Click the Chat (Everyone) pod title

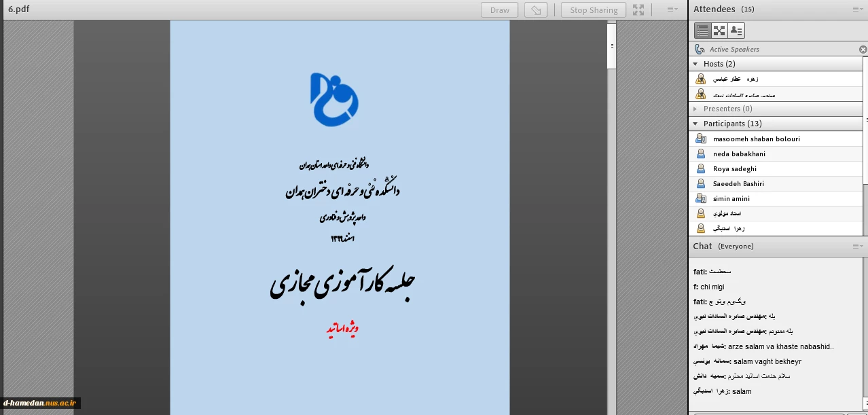(723, 246)
